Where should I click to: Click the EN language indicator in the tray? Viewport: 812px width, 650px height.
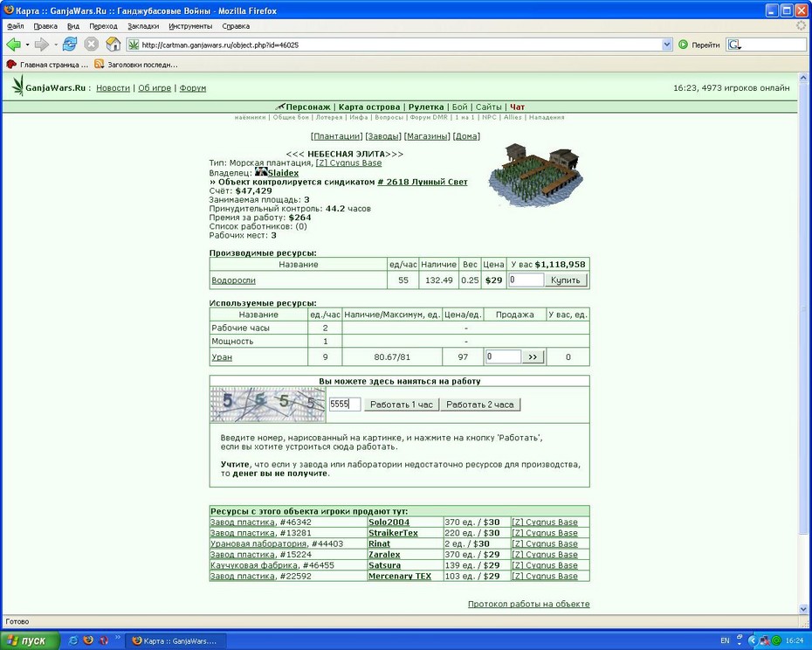tap(725, 640)
